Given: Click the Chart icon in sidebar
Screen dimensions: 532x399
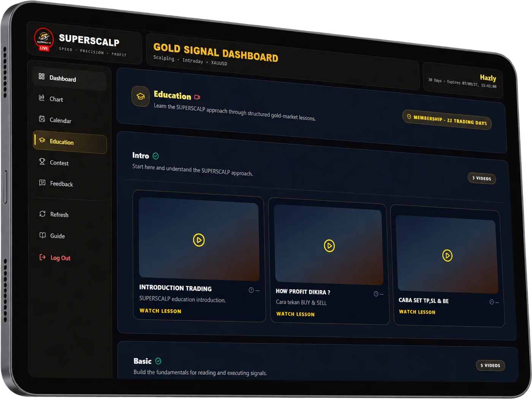Looking at the screenshot, I should [42, 98].
